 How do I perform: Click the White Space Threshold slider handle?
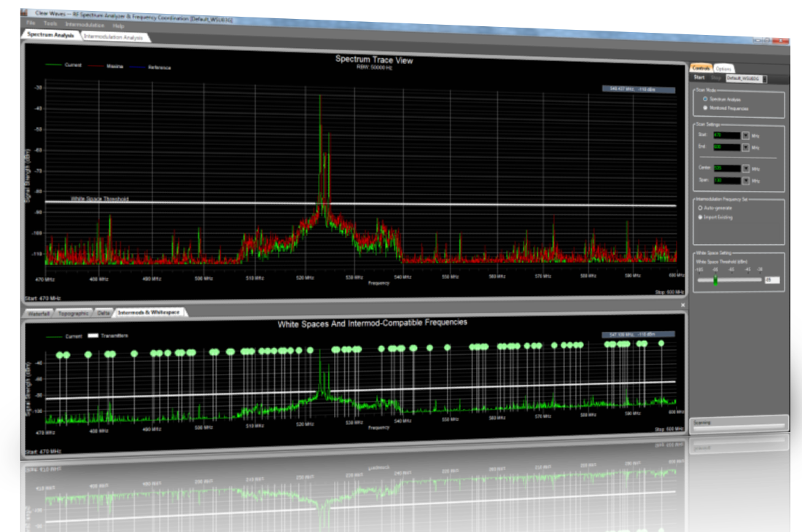coord(715,280)
